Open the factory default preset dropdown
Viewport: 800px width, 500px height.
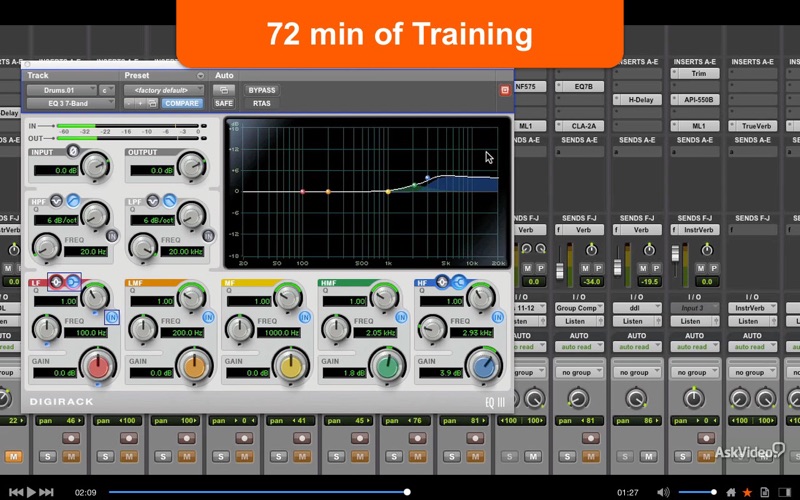coord(164,90)
